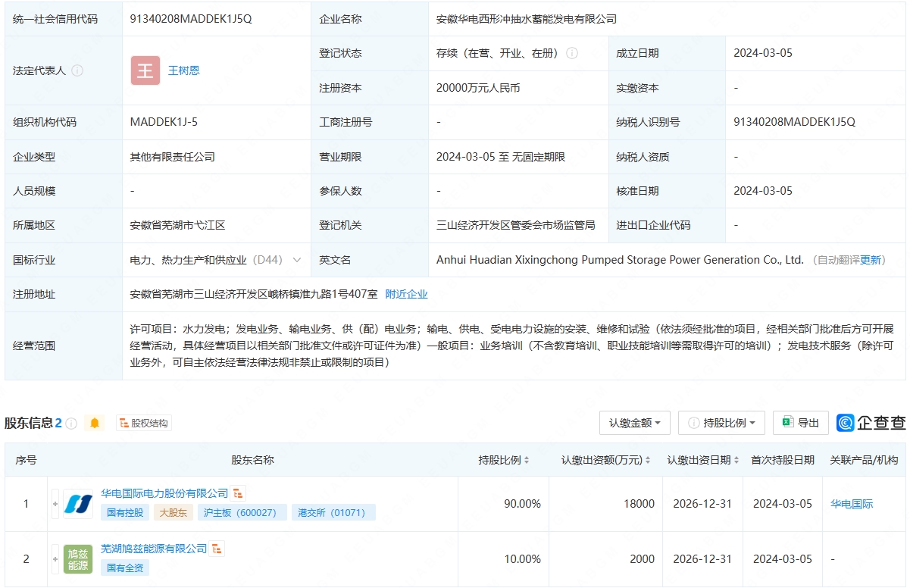
Task: Click the 鸠兹能源 green logo thumbnail
Action: (78, 559)
